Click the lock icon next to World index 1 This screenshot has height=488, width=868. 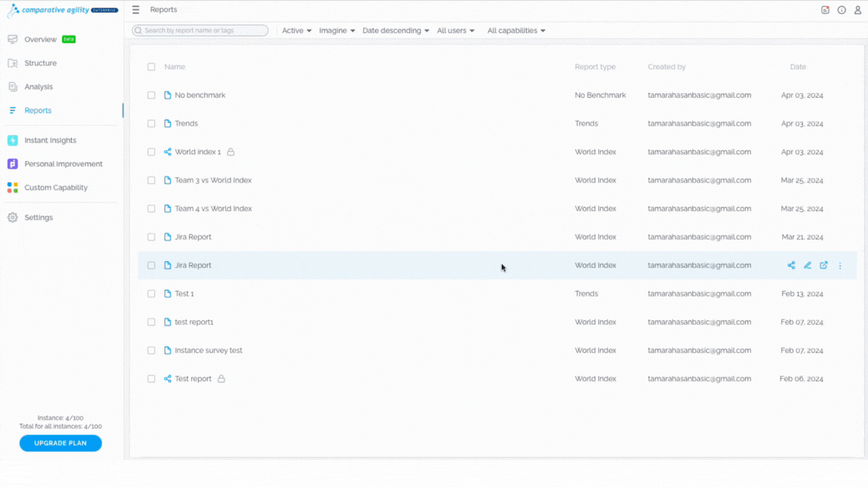coord(231,152)
